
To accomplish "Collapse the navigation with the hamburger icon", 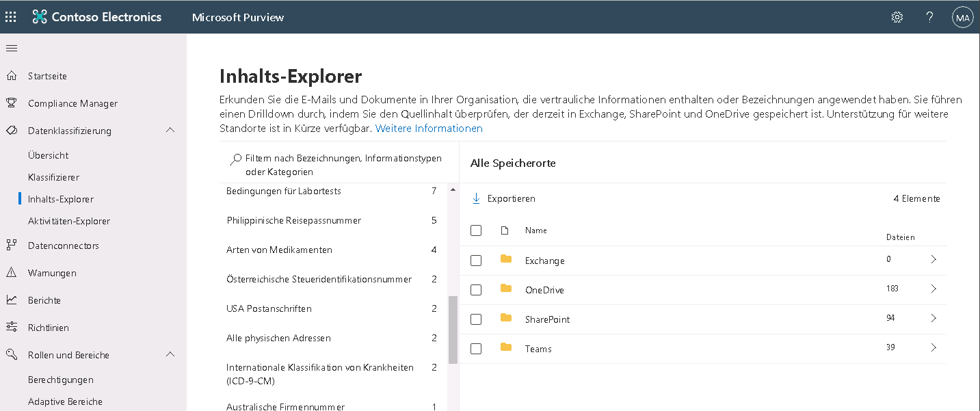I will pos(11,48).
